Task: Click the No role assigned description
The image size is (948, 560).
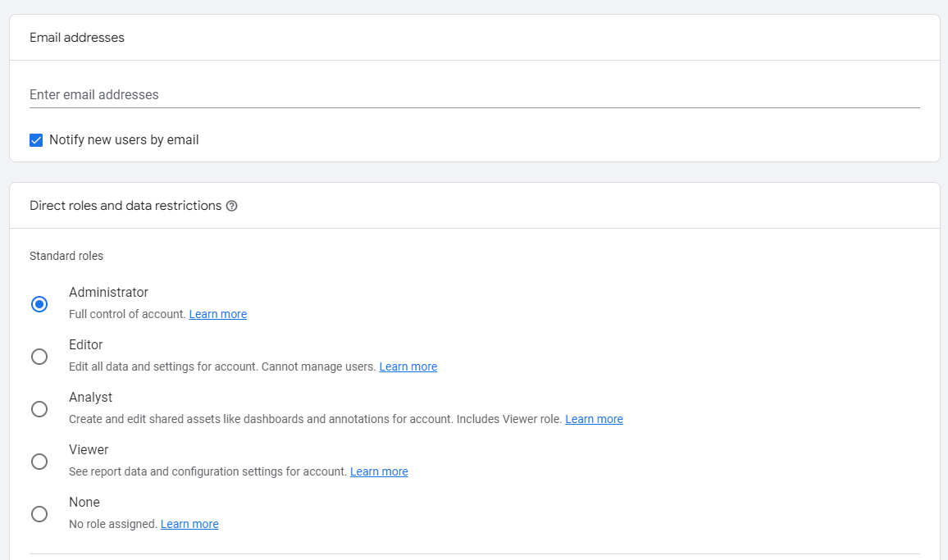Action: point(113,524)
